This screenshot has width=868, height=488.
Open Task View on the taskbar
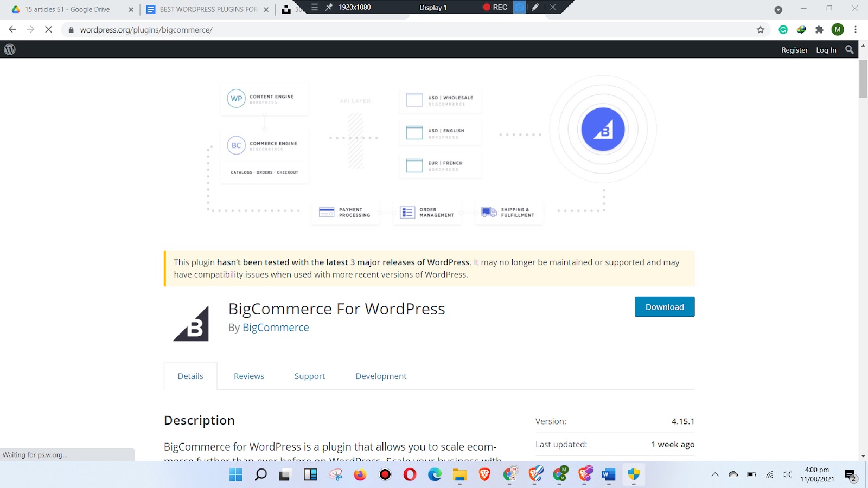tap(285, 476)
